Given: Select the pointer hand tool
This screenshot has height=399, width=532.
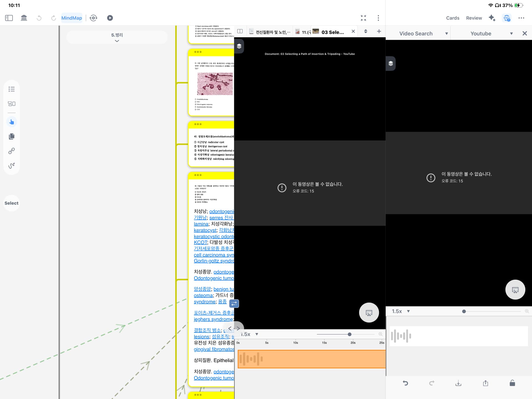Looking at the screenshot, I should (12, 122).
